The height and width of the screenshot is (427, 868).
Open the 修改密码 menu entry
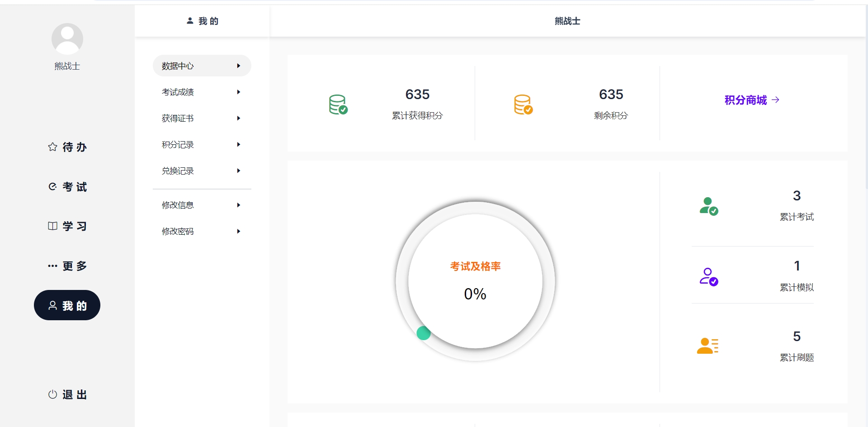(x=178, y=232)
